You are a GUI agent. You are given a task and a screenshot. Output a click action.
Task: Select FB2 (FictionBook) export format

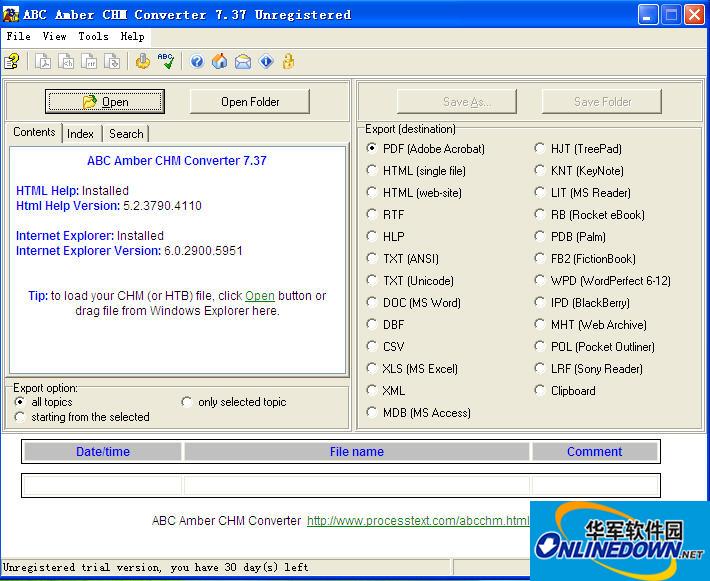(x=585, y=259)
